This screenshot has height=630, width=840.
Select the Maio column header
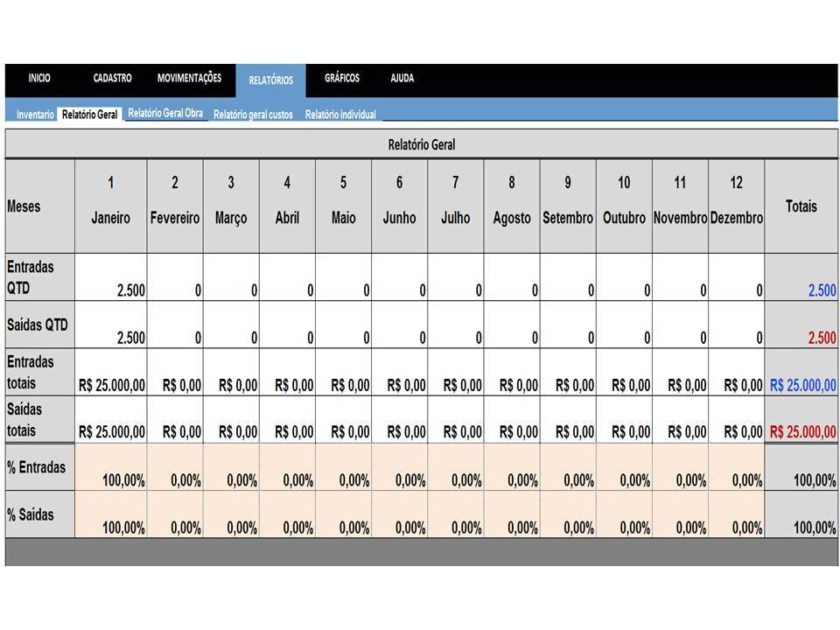point(343,206)
